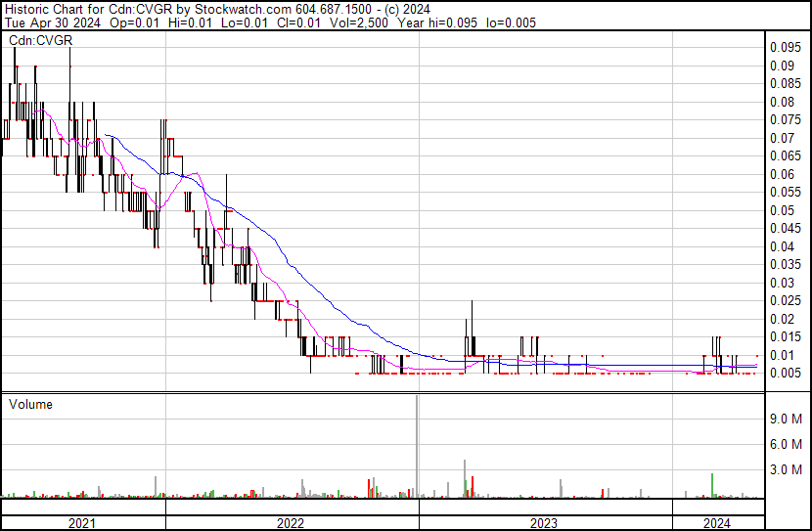Click the 0.02 price axis label
This screenshot has width=812, height=531.
pyautogui.click(x=782, y=320)
